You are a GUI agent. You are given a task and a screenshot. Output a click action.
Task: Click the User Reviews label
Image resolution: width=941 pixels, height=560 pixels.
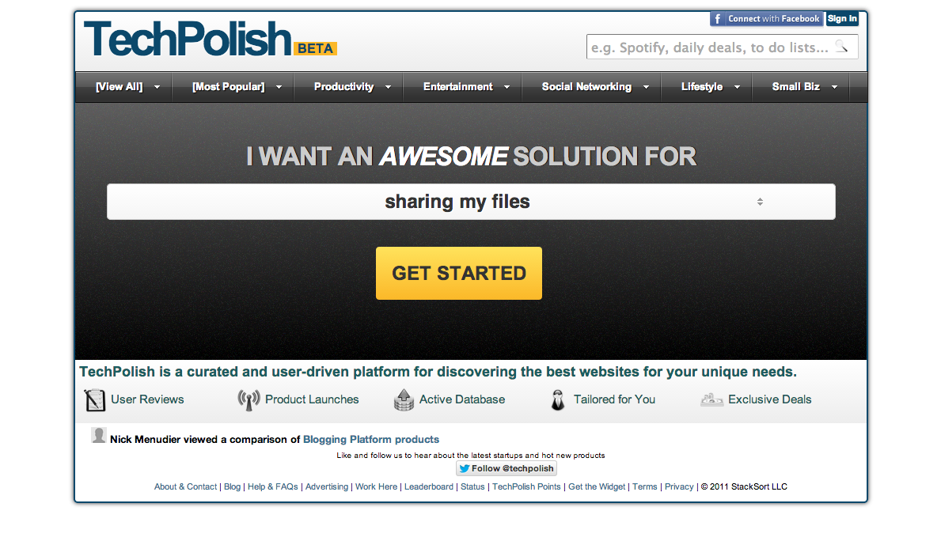[148, 399]
